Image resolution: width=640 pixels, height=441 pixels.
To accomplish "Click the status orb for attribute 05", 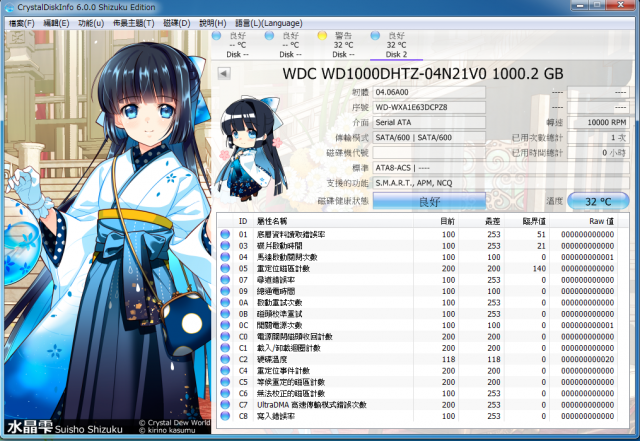I will 225,268.
